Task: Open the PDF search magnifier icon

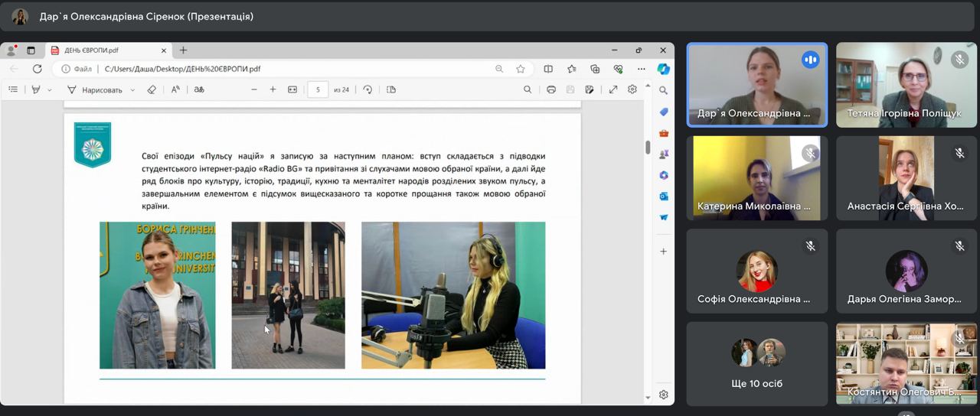Action: tap(528, 89)
